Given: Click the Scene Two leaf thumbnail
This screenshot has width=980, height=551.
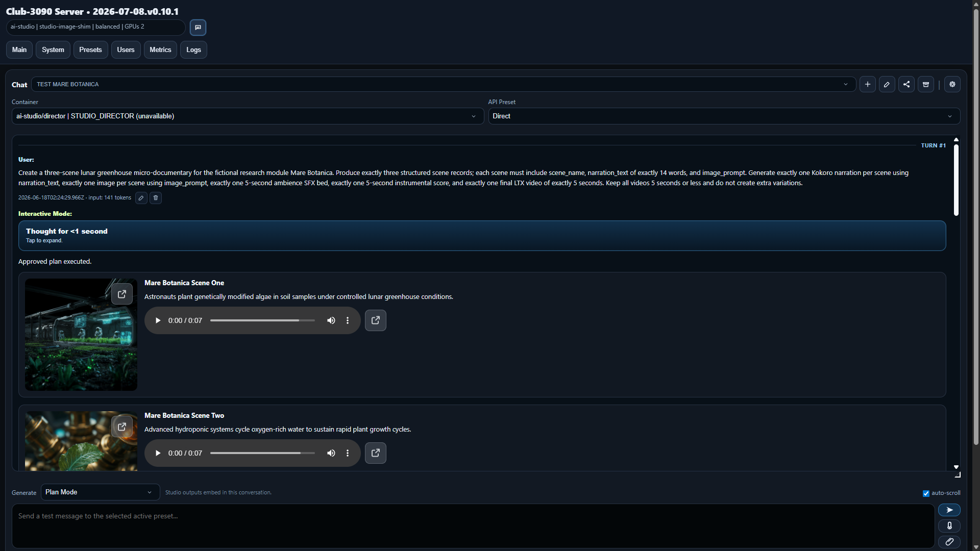Looking at the screenshot, I should point(81,441).
